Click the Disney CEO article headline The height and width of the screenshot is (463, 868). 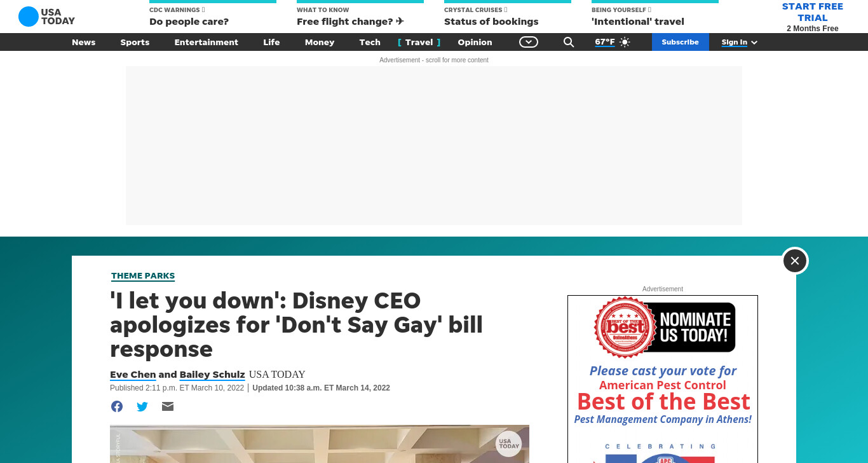[296, 324]
